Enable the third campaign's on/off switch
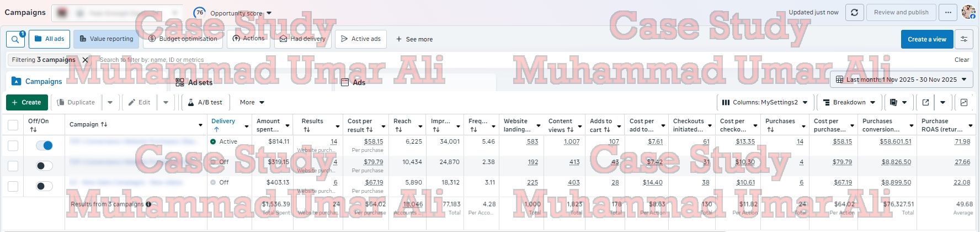The height and width of the screenshot is (232, 980). tap(44, 186)
